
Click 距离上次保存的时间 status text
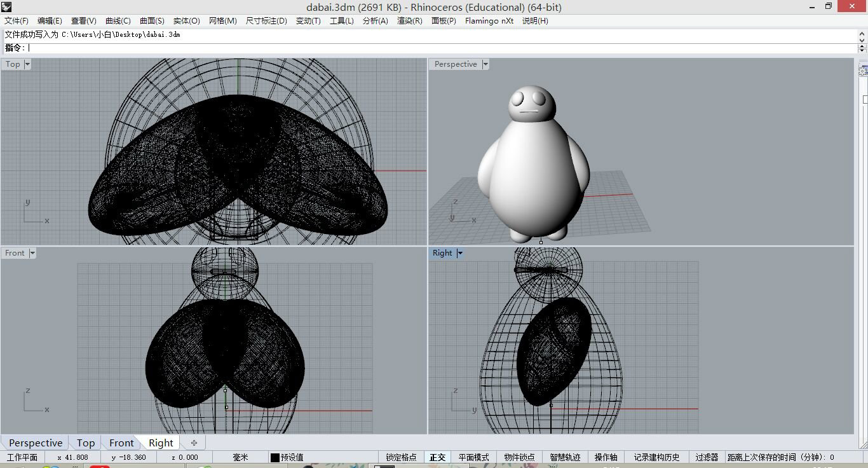pyautogui.click(x=781, y=457)
